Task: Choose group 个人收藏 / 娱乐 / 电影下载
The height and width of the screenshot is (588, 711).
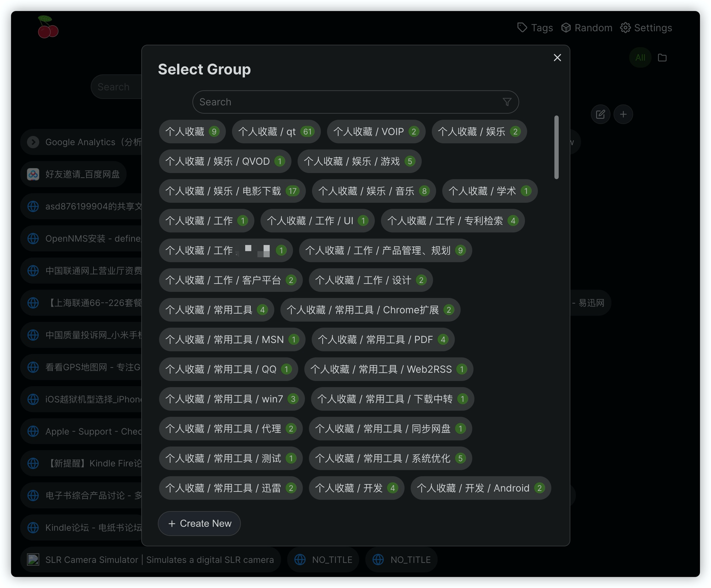Action: 232,191
